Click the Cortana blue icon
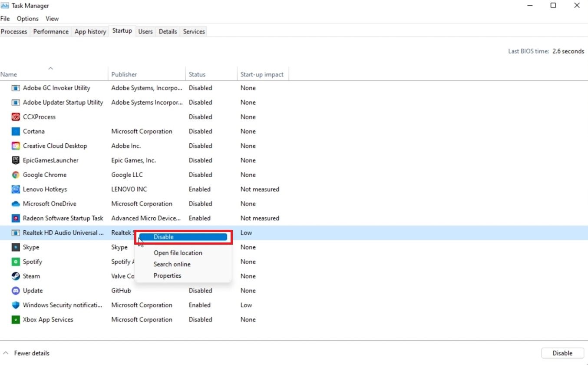 pos(16,131)
